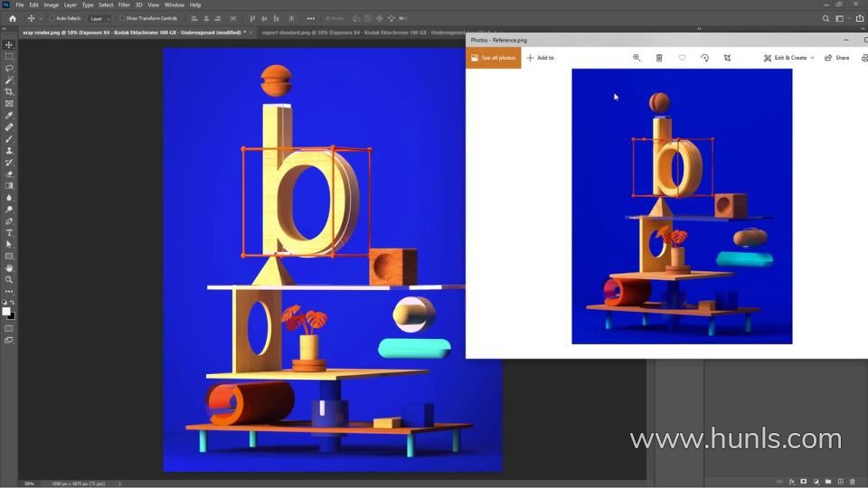The image size is (868, 488).
Task: Click the Photoshop Home icon
Action: (12, 18)
